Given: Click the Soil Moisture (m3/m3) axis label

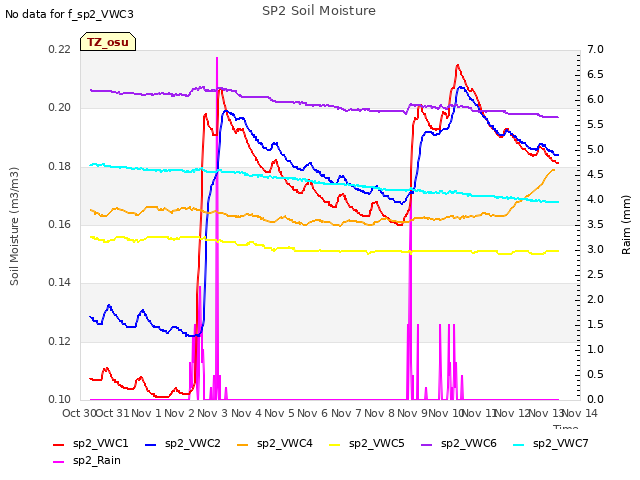Looking at the screenshot, I should (14, 226).
